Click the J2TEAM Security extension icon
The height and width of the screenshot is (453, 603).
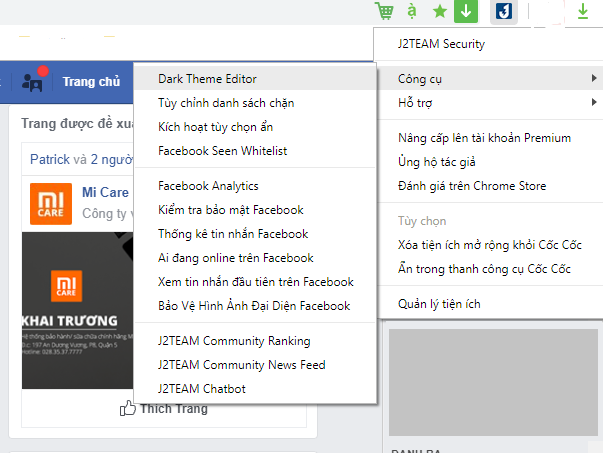(504, 12)
